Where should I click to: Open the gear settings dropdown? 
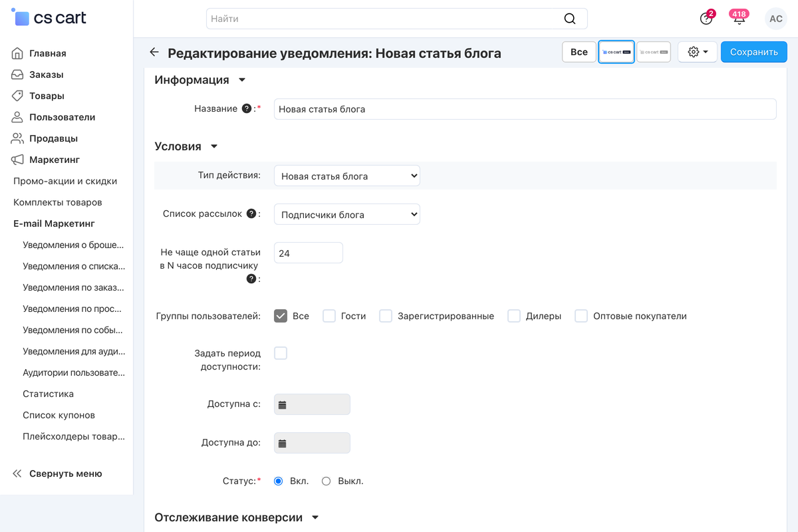[x=698, y=52]
